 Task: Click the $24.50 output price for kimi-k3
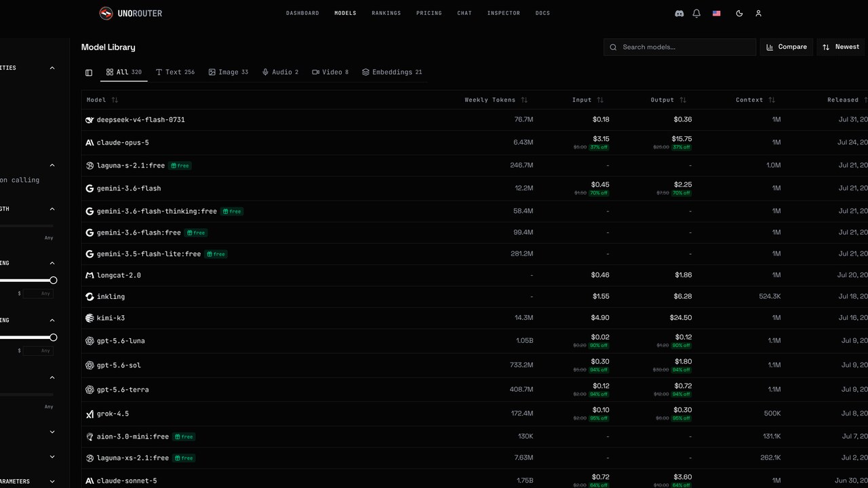[x=680, y=318]
